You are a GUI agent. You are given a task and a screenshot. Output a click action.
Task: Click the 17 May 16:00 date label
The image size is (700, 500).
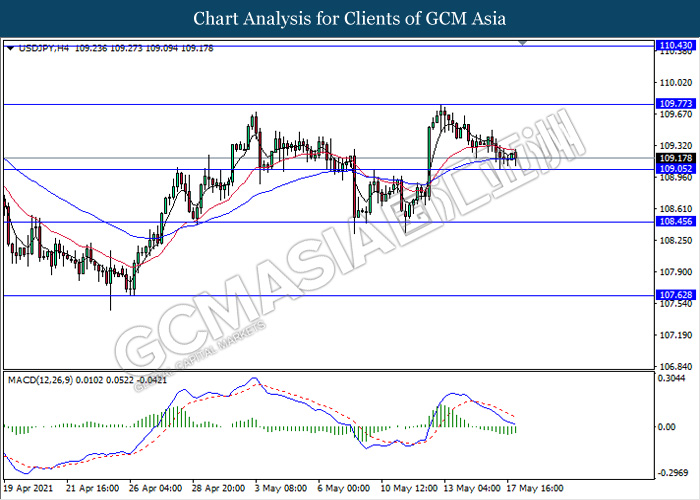(x=535, y=488)
